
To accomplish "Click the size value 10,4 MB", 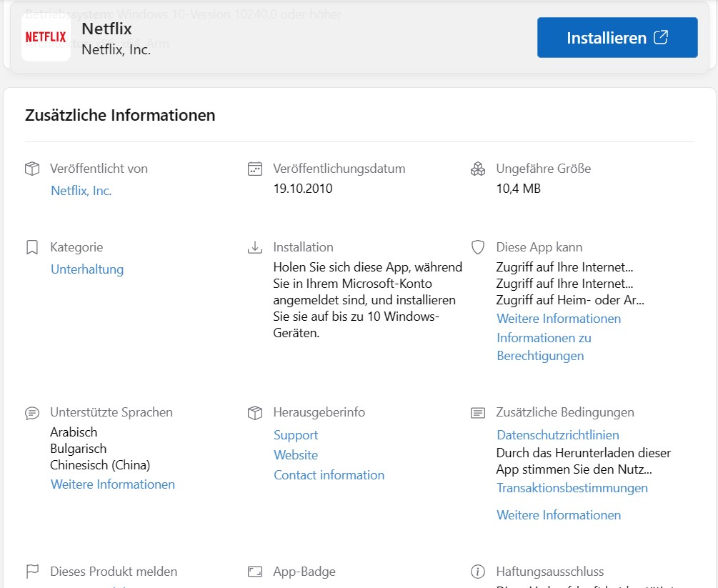I will pos(519,189).
